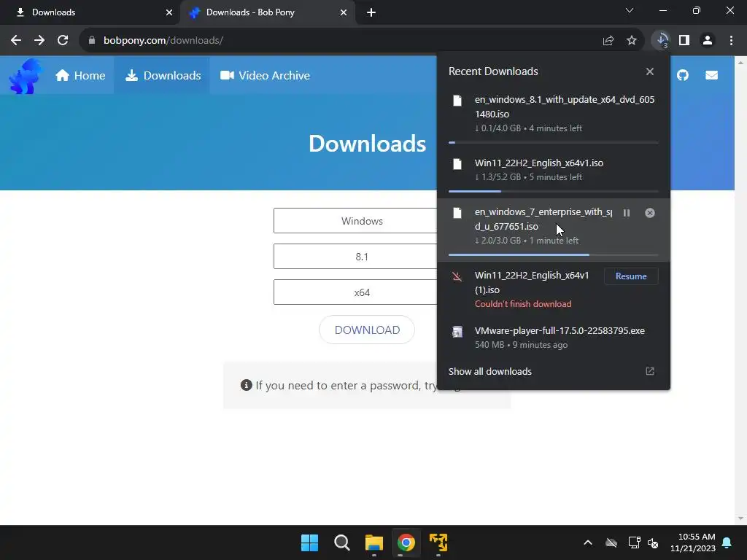Screen dimensions: 747x560
Task: Open the GitHub icon link
Action: (683, 75)
